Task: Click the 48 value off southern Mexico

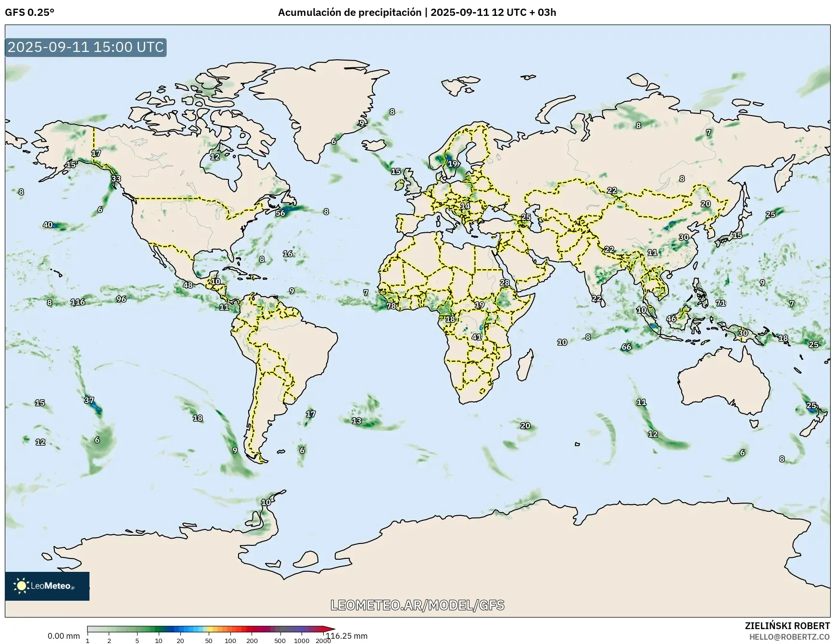Action: [188, 285]
